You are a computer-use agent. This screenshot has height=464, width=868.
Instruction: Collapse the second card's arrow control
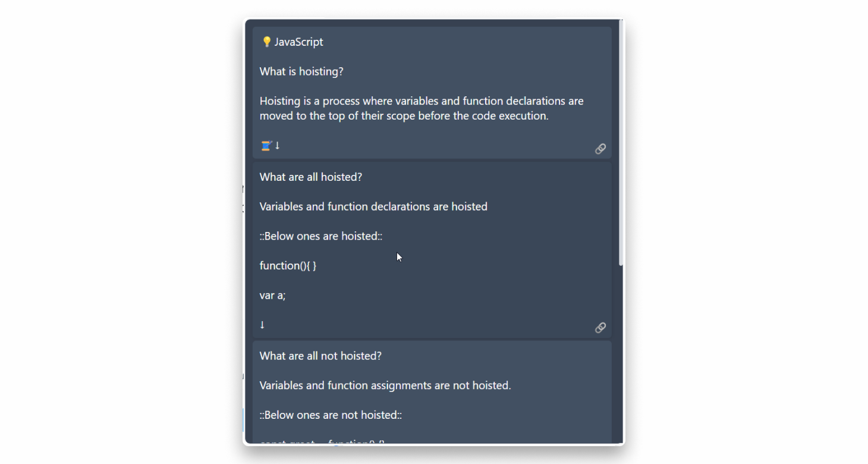pos(262,325)
